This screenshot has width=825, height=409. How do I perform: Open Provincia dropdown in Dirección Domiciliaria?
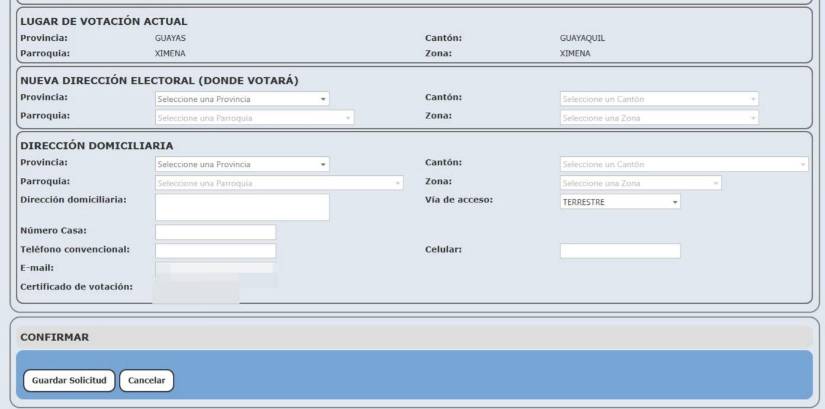click(x=242, y=164)
